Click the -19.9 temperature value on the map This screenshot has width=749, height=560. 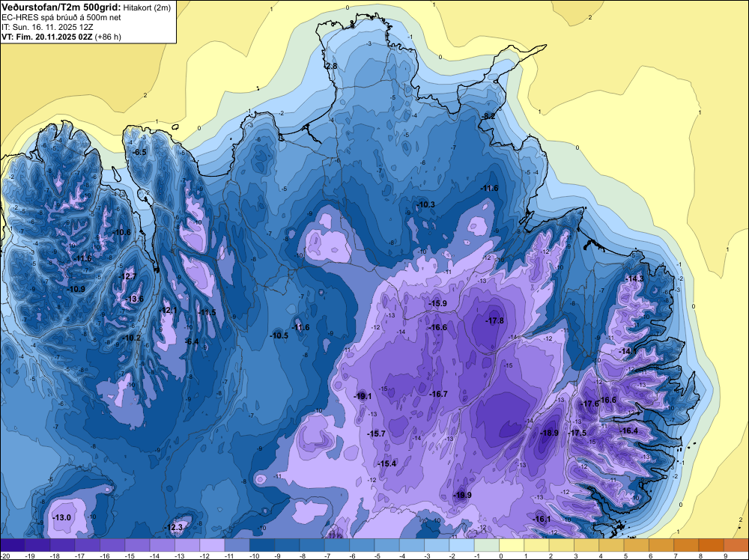462,495
